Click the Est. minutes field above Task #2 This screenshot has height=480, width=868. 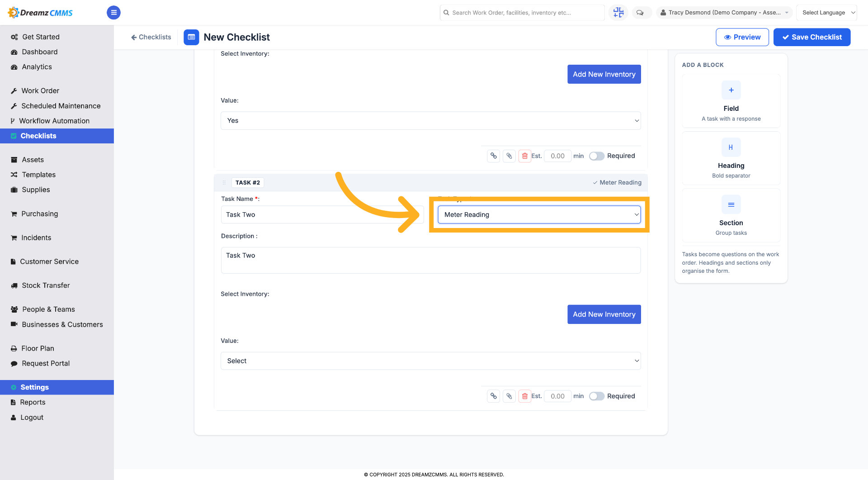point(557,156)
